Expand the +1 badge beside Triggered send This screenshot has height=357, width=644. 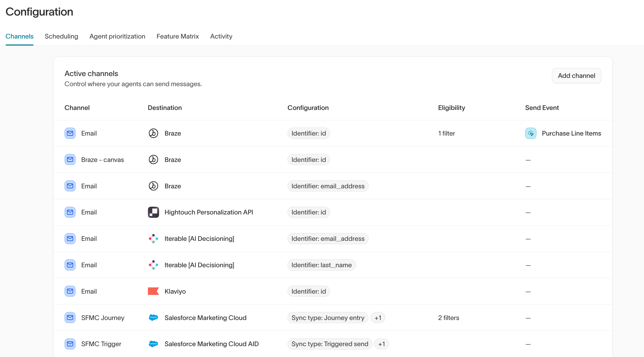(x=382, y=344)
